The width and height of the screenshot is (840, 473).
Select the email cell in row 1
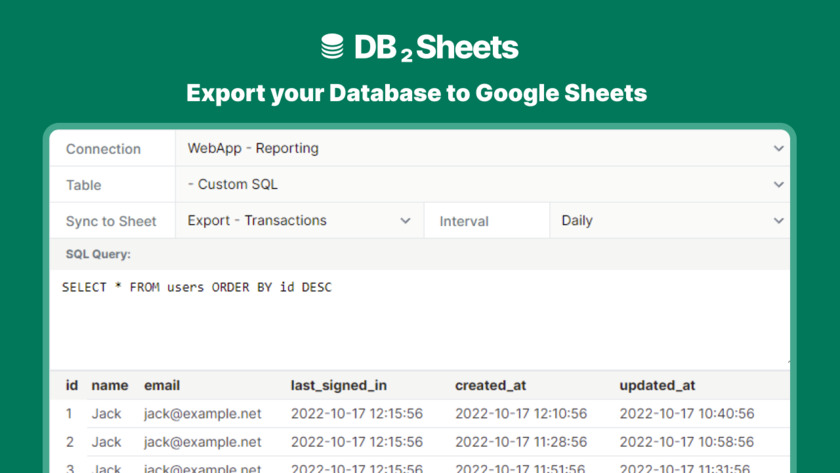click(x=202, y=414)
